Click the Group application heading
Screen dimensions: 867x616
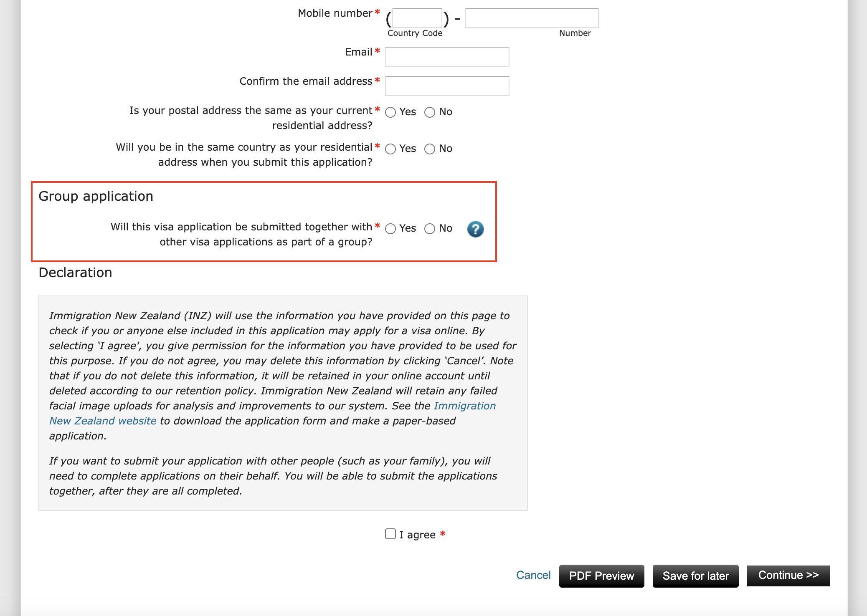click(96, 196)
